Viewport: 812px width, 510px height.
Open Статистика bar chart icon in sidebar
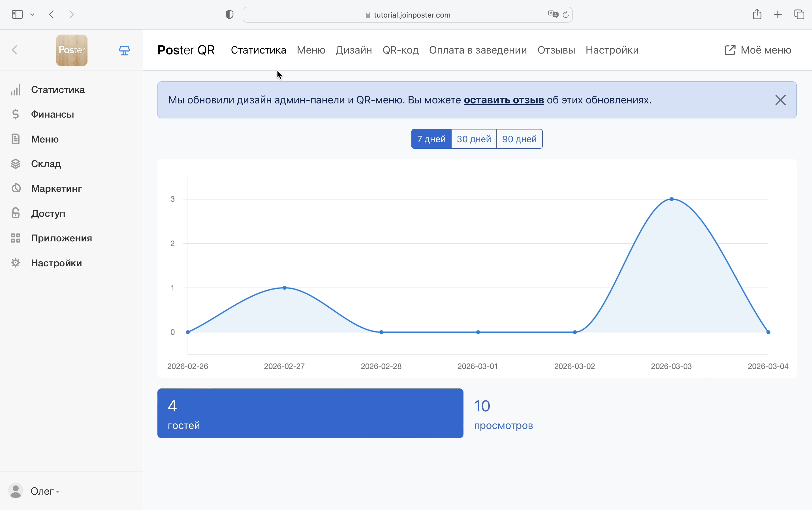pos(16,90)
